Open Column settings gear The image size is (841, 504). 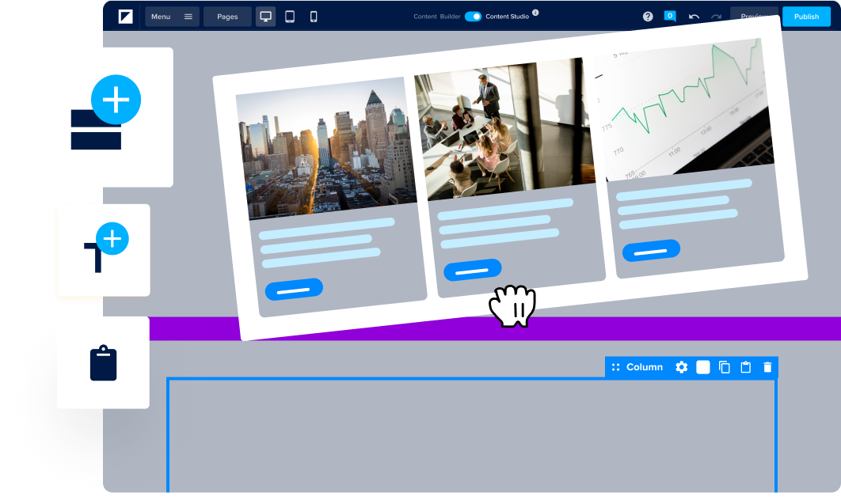pos(682,367)
